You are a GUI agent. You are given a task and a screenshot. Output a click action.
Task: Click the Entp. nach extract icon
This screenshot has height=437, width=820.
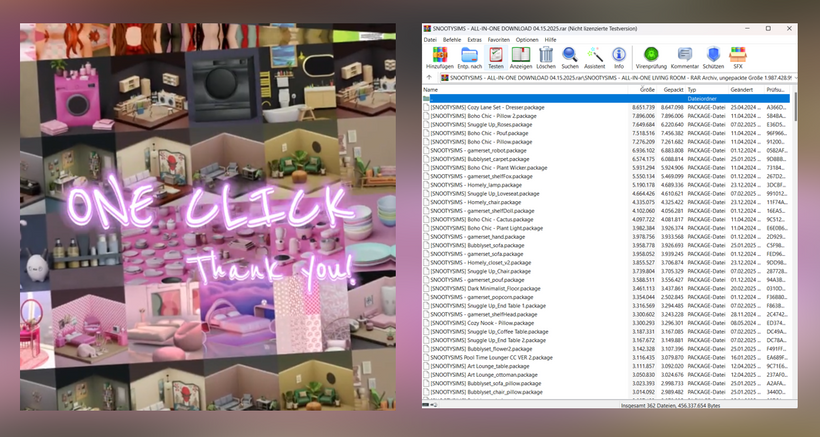467,55
